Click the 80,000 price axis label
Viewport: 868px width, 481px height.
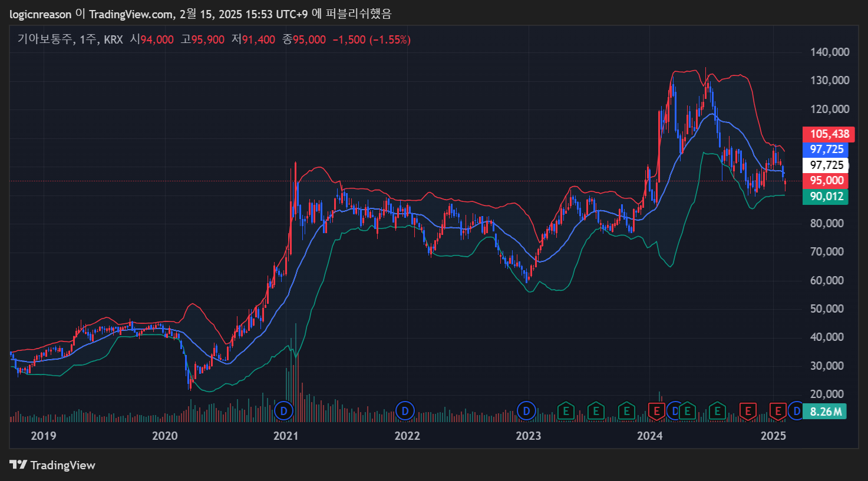tap(827, 224)
